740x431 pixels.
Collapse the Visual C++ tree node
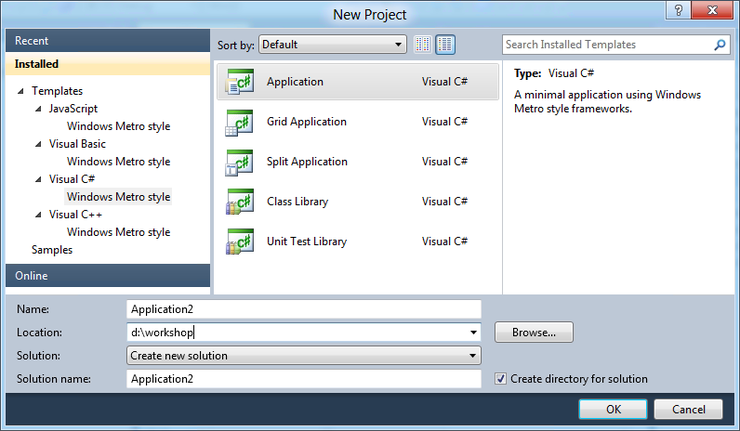(x=38, y=215)
